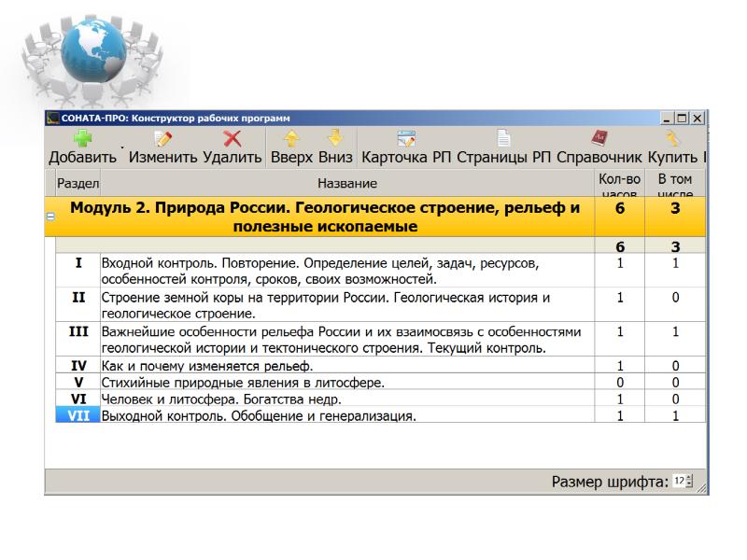
Task: Click the Раздел column header
Action: coord(78,183)
